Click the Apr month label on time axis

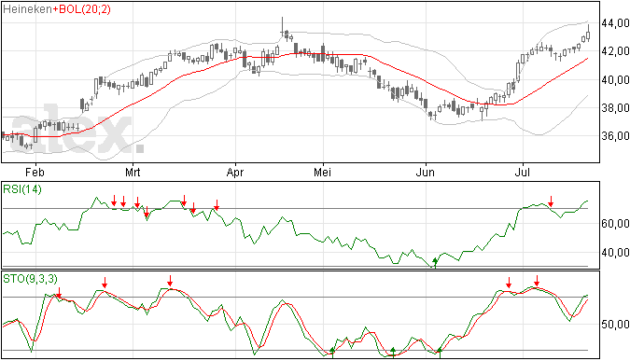click(235, 172)
